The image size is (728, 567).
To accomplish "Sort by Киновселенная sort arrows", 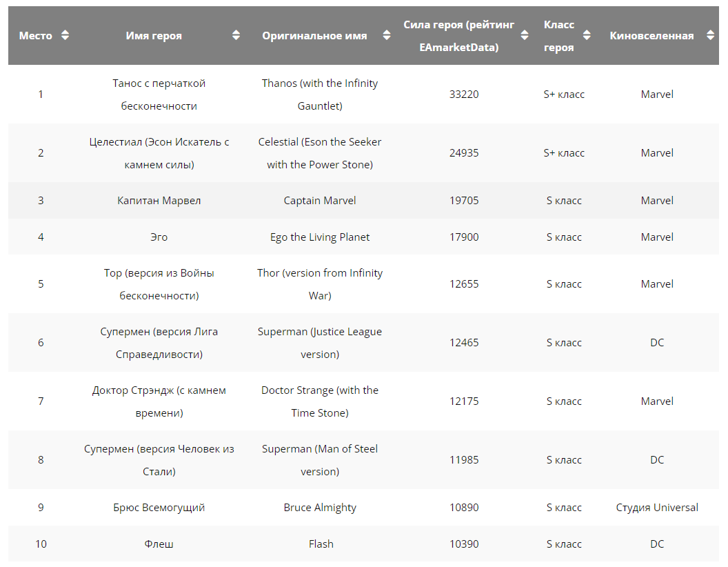I will click(710, 35).
